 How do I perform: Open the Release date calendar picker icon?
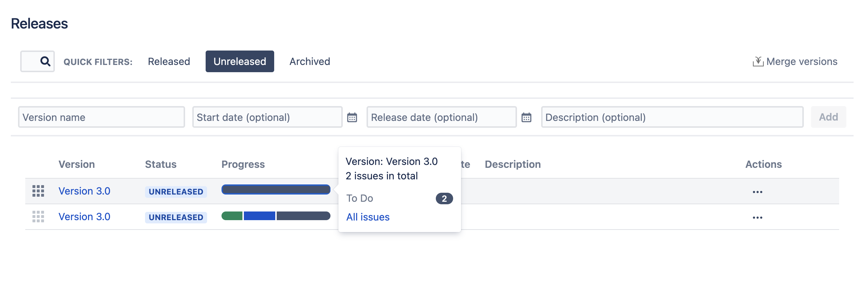coord(526,117)
